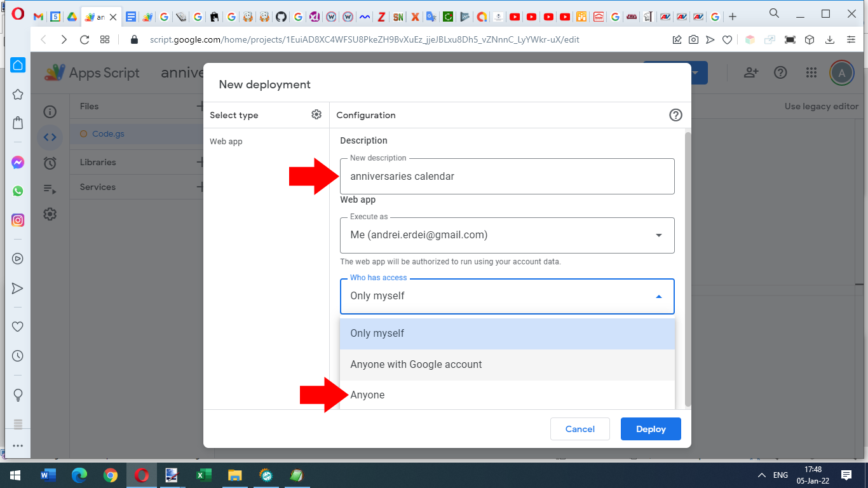Open the Overview info icon
Screen dimensions: 868x488
(x=50, y=112)
